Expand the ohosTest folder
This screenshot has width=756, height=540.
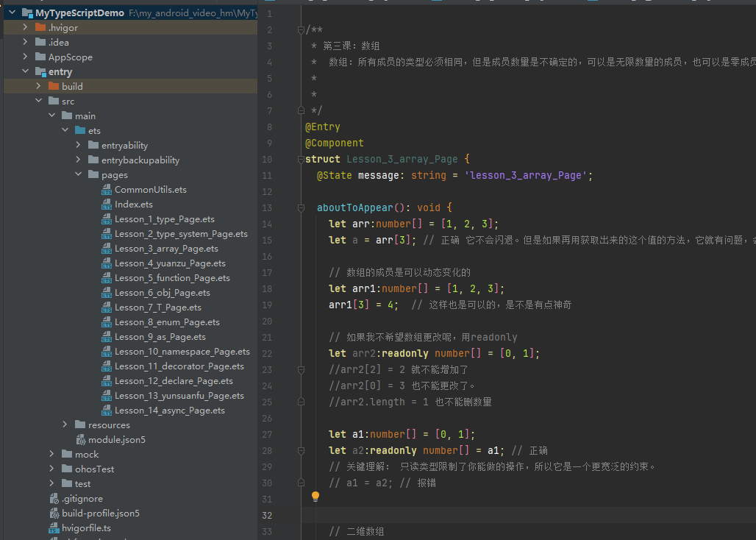[x=51, y=469]
